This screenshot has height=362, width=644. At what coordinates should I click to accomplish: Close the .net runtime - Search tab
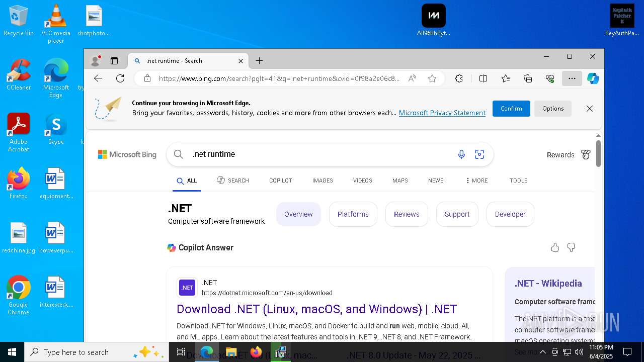coord(240,61)
